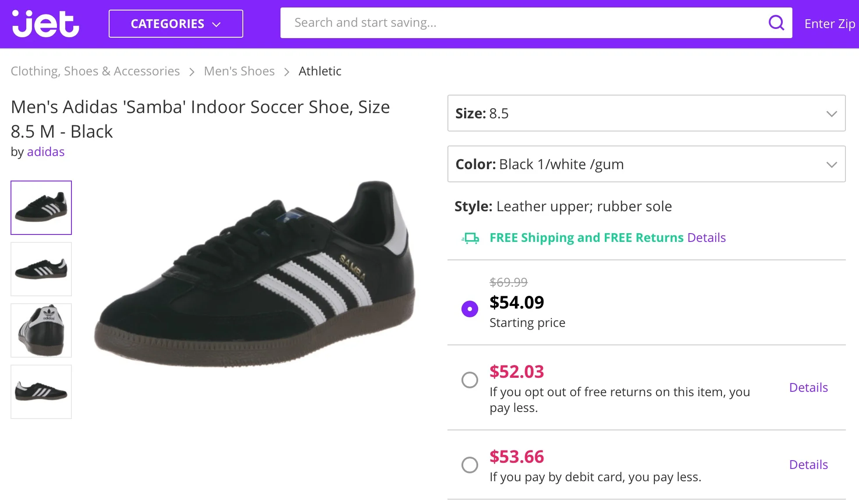Choose the $52.03 no-returns price option
The height and width of the screenshot is (504, 859).
470,380
